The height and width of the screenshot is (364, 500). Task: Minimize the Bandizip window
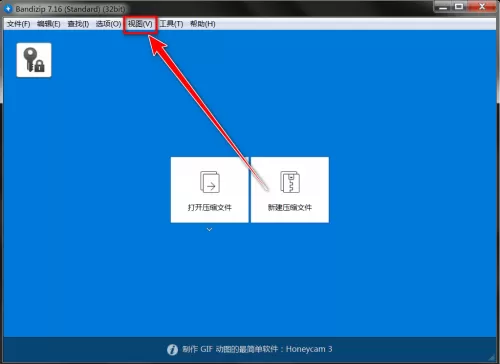[443, 7]
